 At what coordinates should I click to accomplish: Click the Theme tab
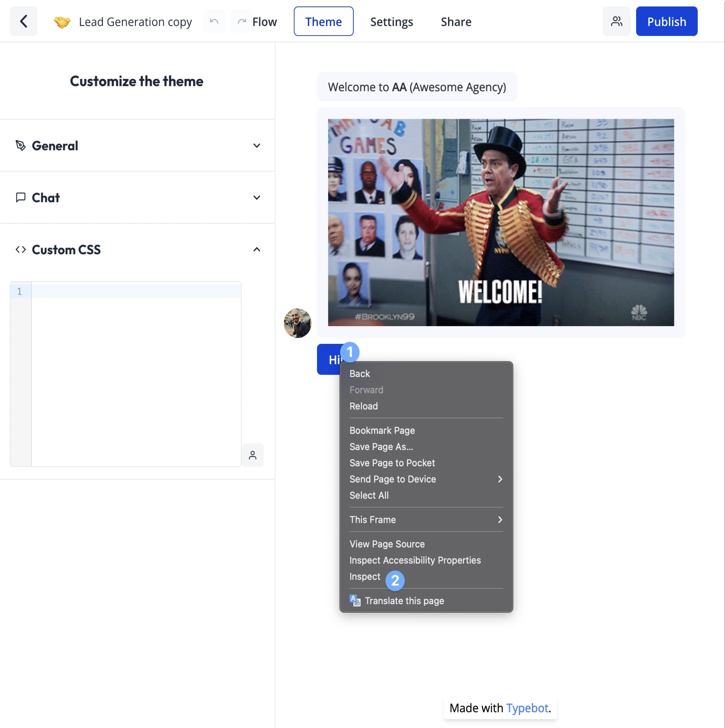(323, 21)
